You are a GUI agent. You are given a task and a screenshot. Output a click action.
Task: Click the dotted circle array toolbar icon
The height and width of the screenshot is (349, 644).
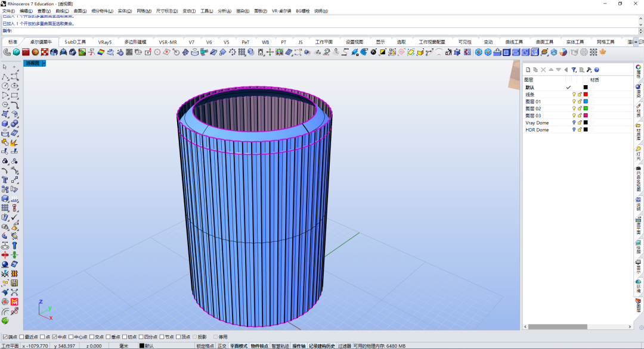coord(584,52)
